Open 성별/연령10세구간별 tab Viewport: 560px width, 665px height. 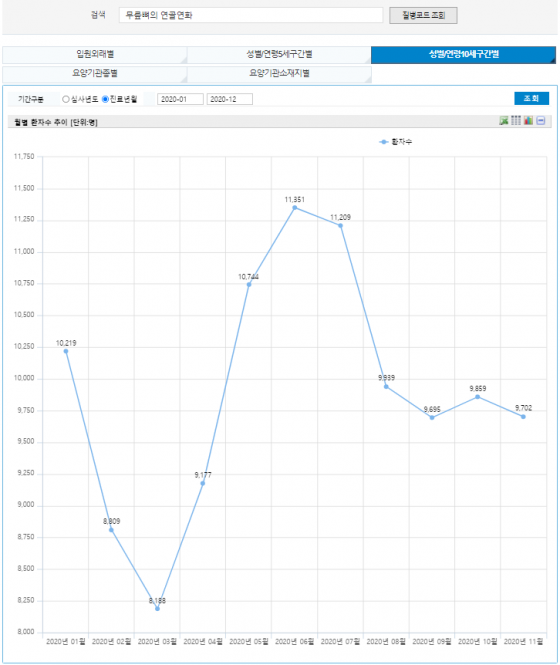tap(463, 55)
